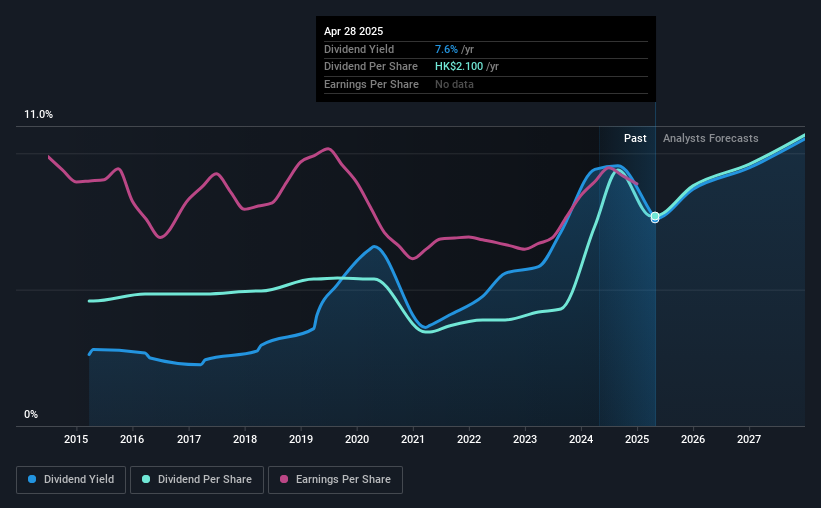Click the 2024 x-axis label
The width and height of the screenshot is (821, 508).
pyautogui.click(x=581, y=439)
